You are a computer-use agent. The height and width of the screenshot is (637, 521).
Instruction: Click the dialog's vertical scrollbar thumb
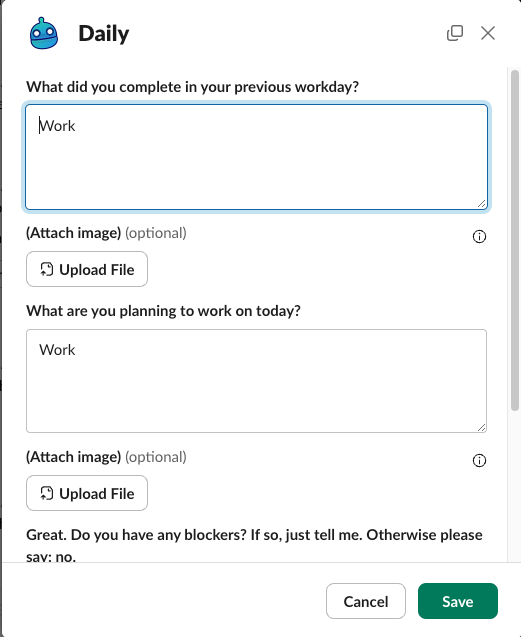point(515,240)
